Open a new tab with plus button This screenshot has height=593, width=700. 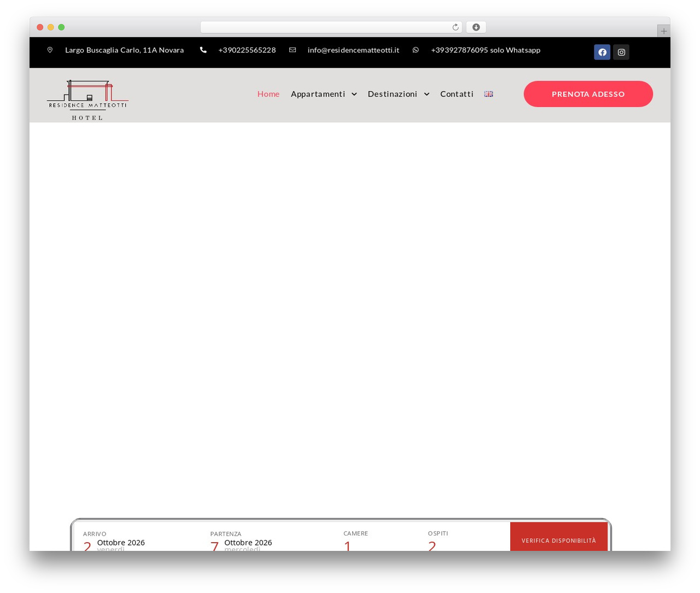(x=663, y=31)
